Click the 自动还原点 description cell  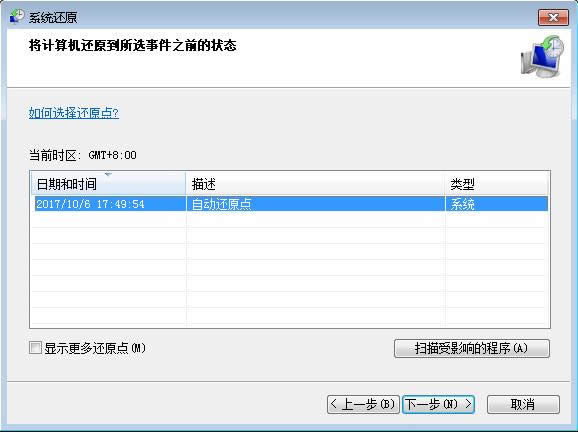pos(222,204)
